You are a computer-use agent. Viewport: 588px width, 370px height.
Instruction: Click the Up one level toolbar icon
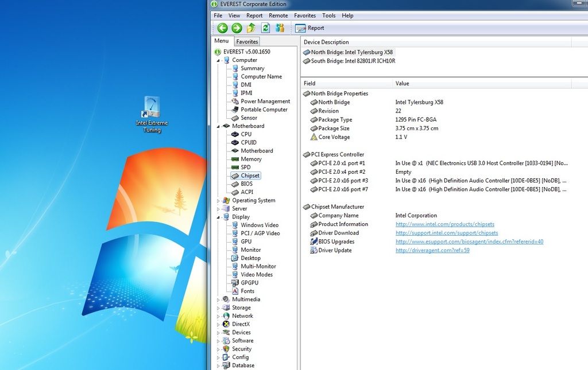click(x=252, y=28)
